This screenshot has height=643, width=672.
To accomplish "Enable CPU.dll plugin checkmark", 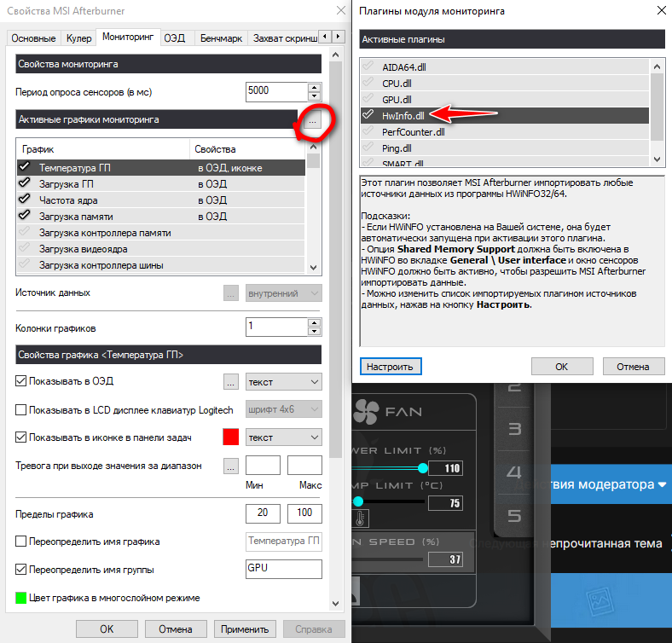I will pyautogui.click(x=368, y=83).
